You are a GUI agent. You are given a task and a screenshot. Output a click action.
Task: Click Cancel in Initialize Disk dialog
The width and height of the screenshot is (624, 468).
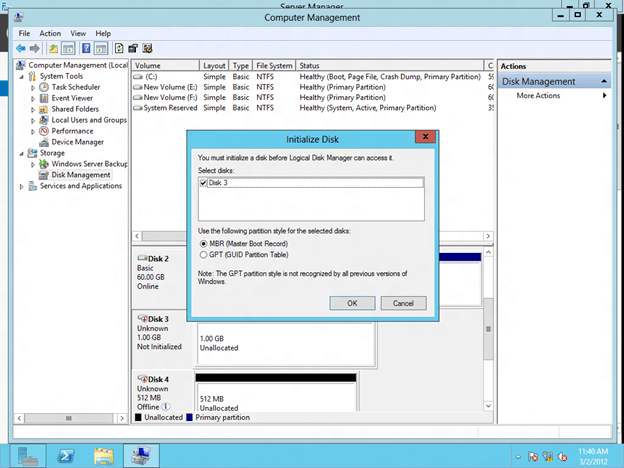pos(403,303)
